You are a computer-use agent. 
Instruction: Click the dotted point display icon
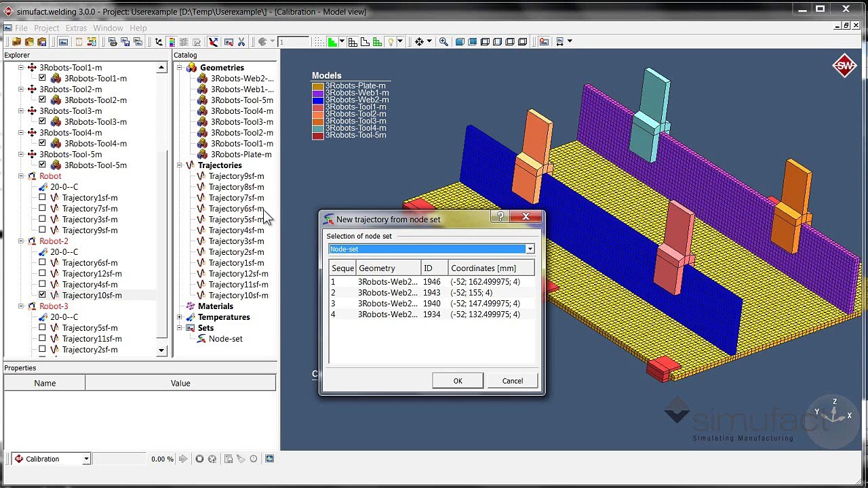click(319, 42)
